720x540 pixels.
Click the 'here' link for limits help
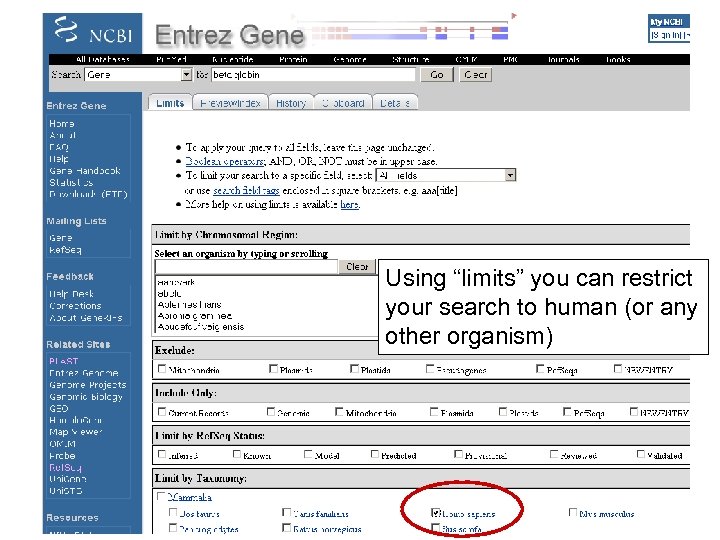(349, 204)
